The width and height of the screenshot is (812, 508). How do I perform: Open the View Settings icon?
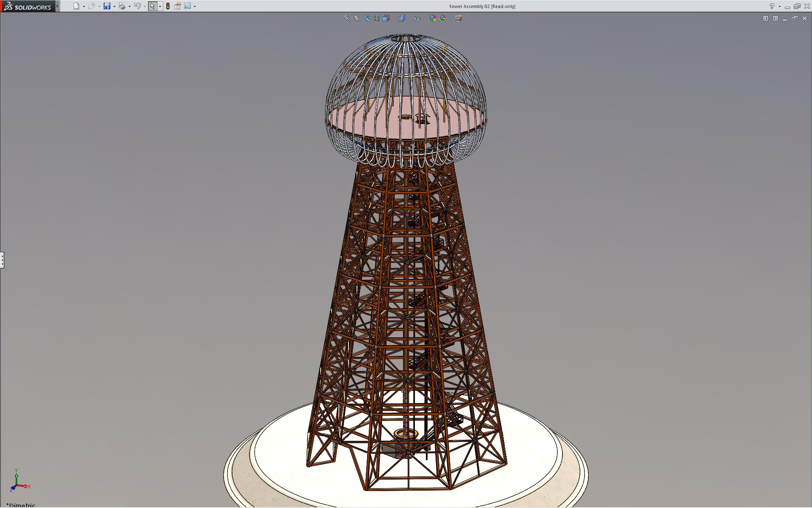click(x=458, y=18)
